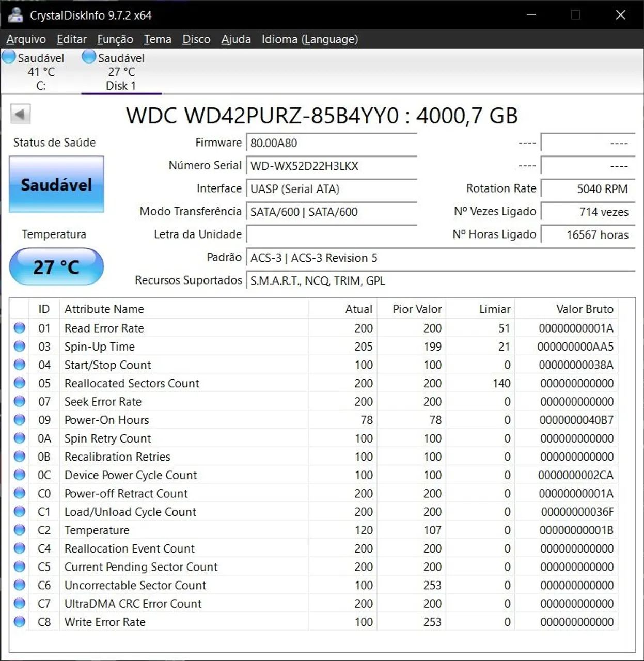Click the blue status icon for Read Error Rate
The image size is (644, 661).
coord(20,328)
